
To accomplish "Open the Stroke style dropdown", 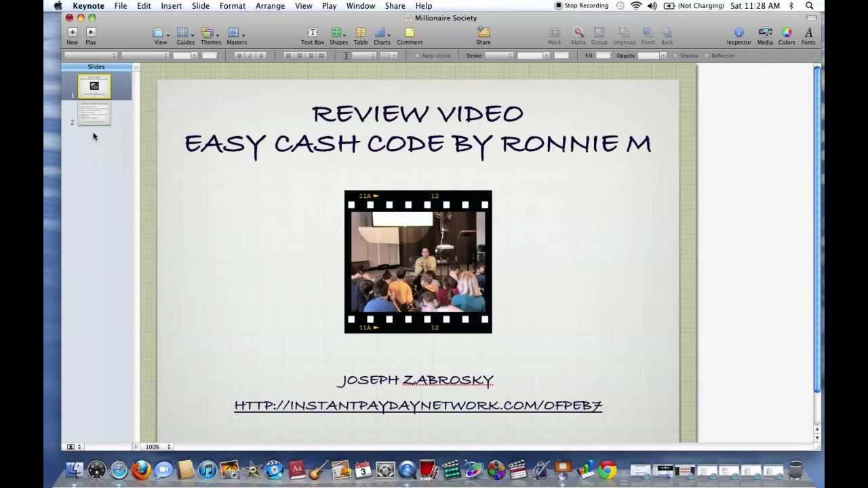I will pos(499,56).
